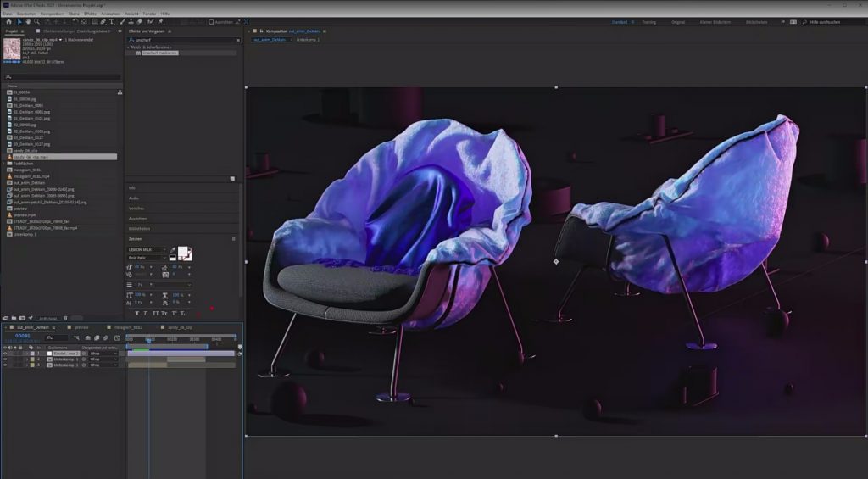Hide timeline layer 3 with eye icon

[5, 365]
